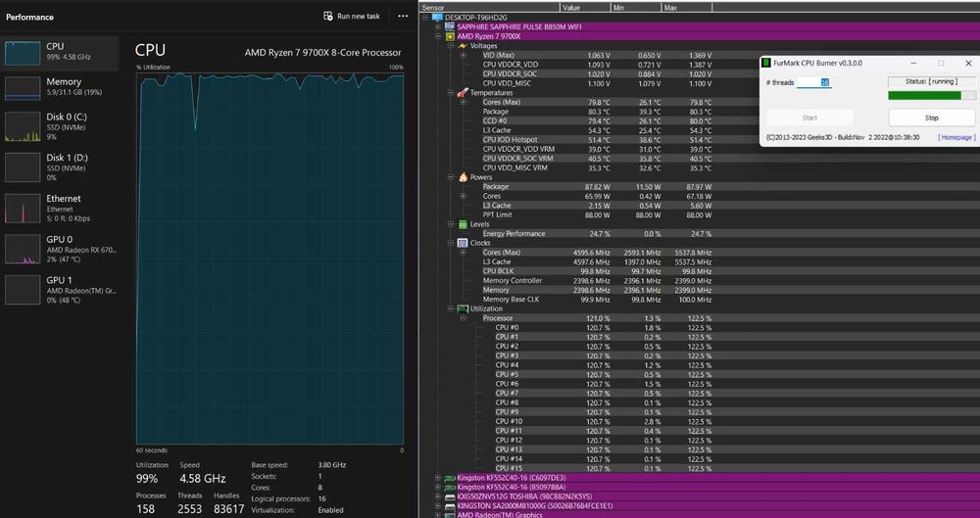Collapse the DESKTOP-T96HD2G root node
This screenshot has width=980, height=518.
[425, 18]
